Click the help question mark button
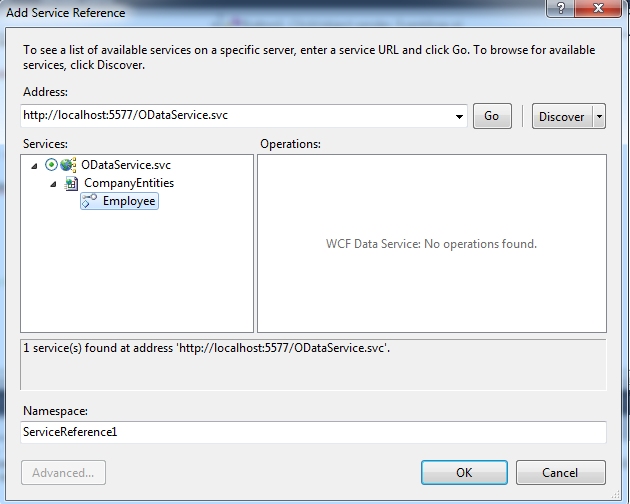The height and width of the screenshot is (504, 630). coord(563,11)
